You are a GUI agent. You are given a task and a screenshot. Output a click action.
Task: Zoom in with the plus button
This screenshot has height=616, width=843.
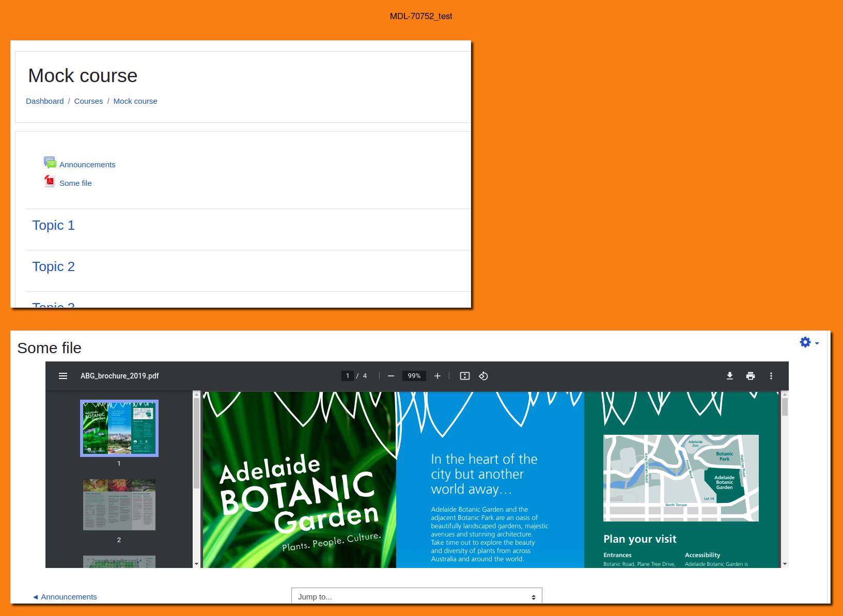coord(438,376)
